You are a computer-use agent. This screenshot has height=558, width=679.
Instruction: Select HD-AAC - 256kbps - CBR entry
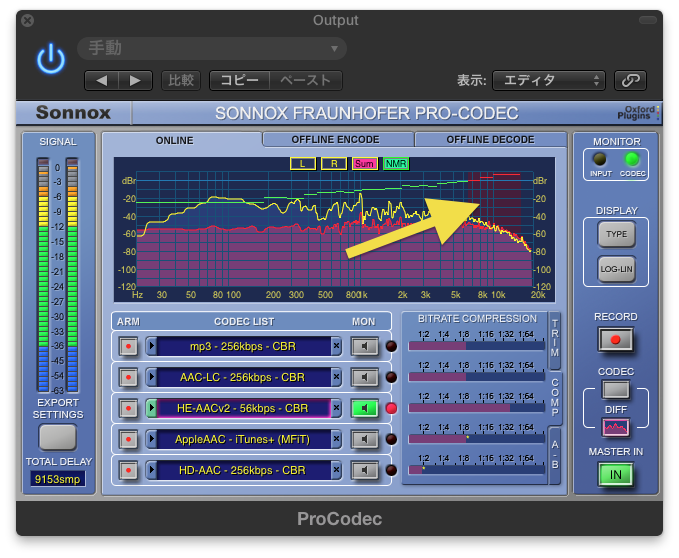(244, 470)
